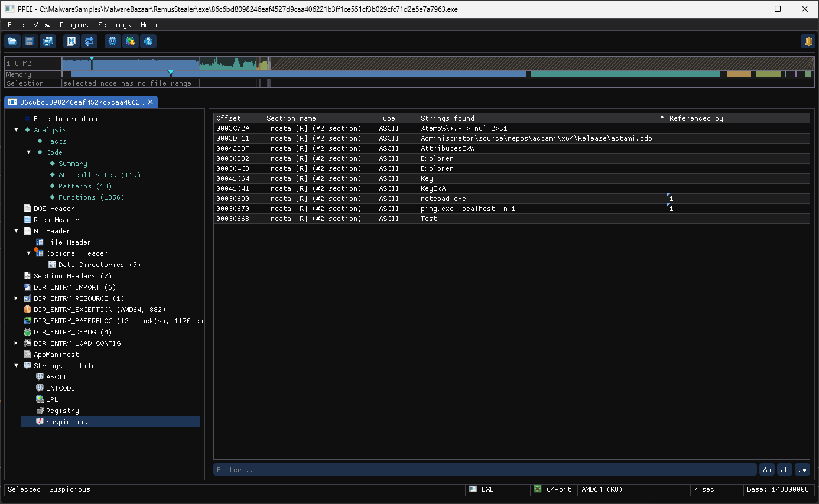Click the Rich Header node icon
Screen dimensions: 819x504
[27, 220]
